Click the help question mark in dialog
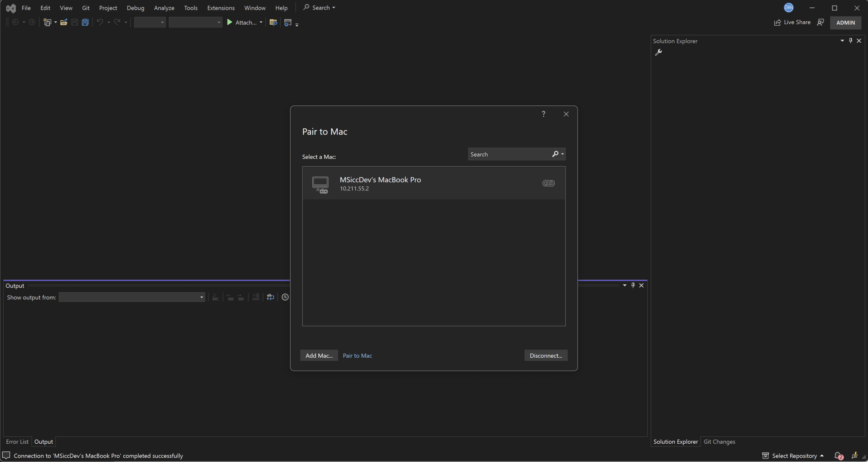Screen dimensions: 868x462 click(544, 114)
